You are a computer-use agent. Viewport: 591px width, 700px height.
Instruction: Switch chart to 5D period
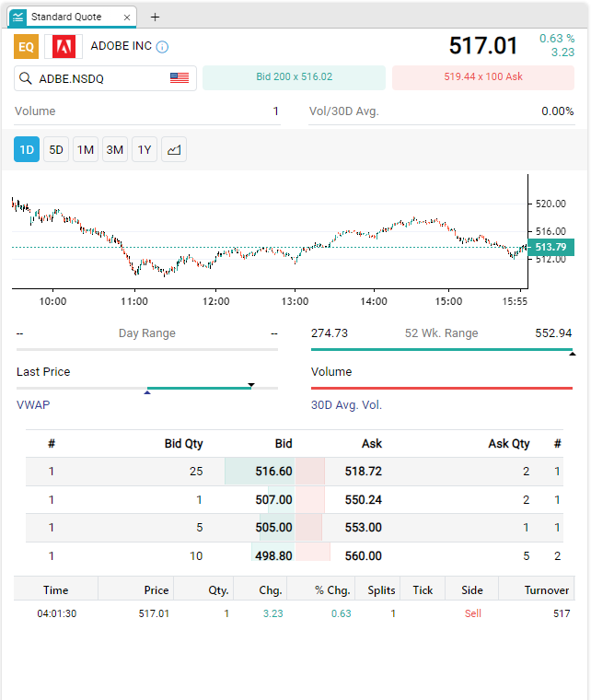56,150
